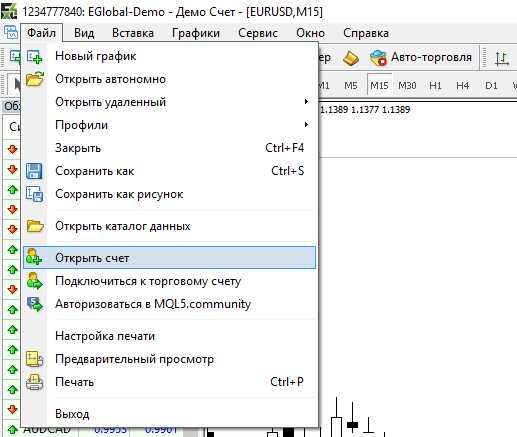The height and width of the screenshot is (437, 517).
Task: Choose Настройка печати entry
Action: coord(169,336)
